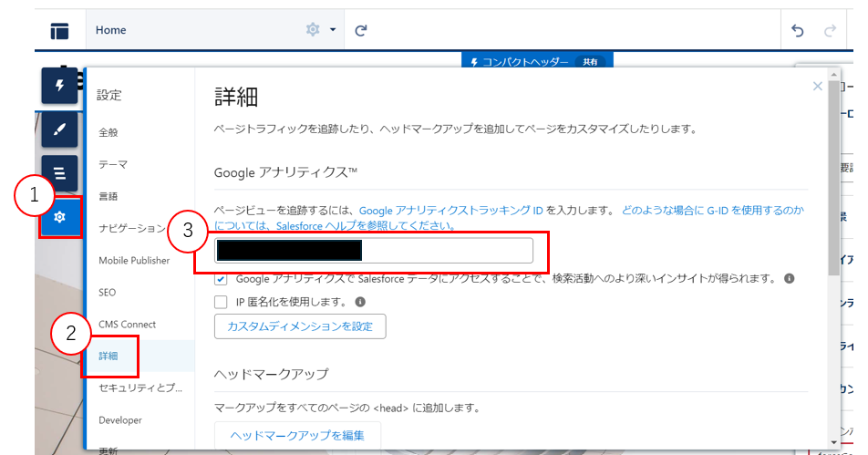This screenshot has height=455, width=868.
Task: Click the Google Analytics tracking ID field
Action: 374,251
